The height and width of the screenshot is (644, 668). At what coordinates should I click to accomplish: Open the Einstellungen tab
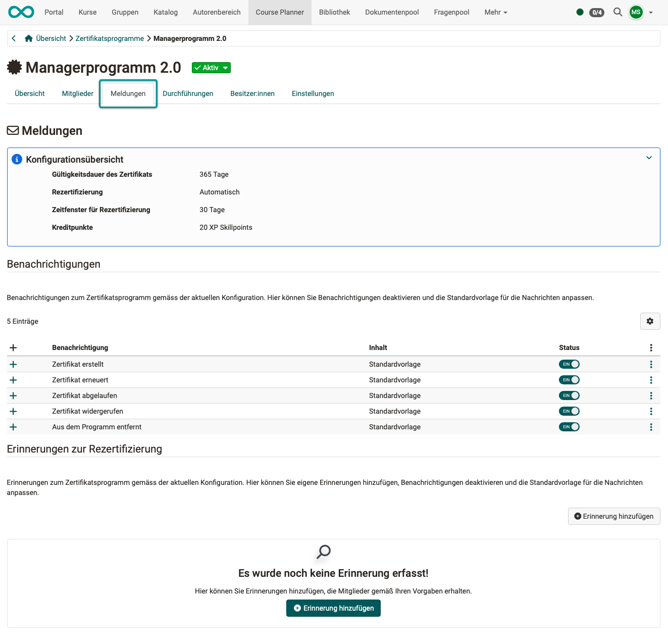(x=313, y=93)
